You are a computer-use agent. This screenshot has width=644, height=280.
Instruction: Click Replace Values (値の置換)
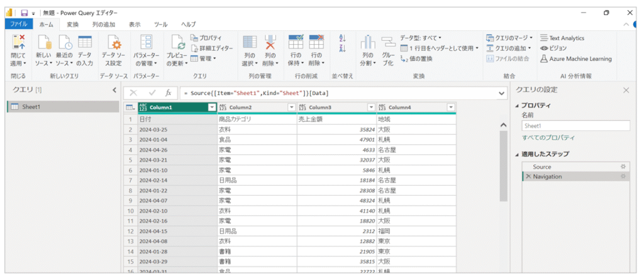point(416,59)
